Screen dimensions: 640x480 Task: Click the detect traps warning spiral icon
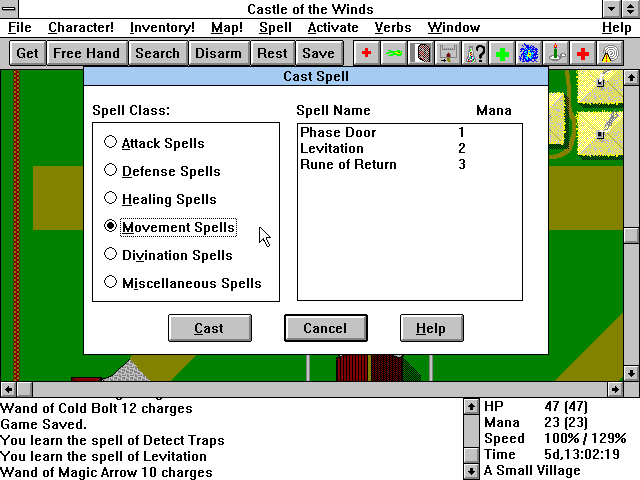point(610,53)
